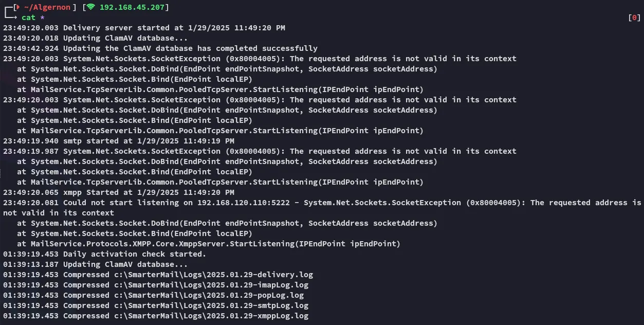Click the green Wi-Fi icon in the prompt
Viewport: 644px width, 325px height.
point(90,7)
